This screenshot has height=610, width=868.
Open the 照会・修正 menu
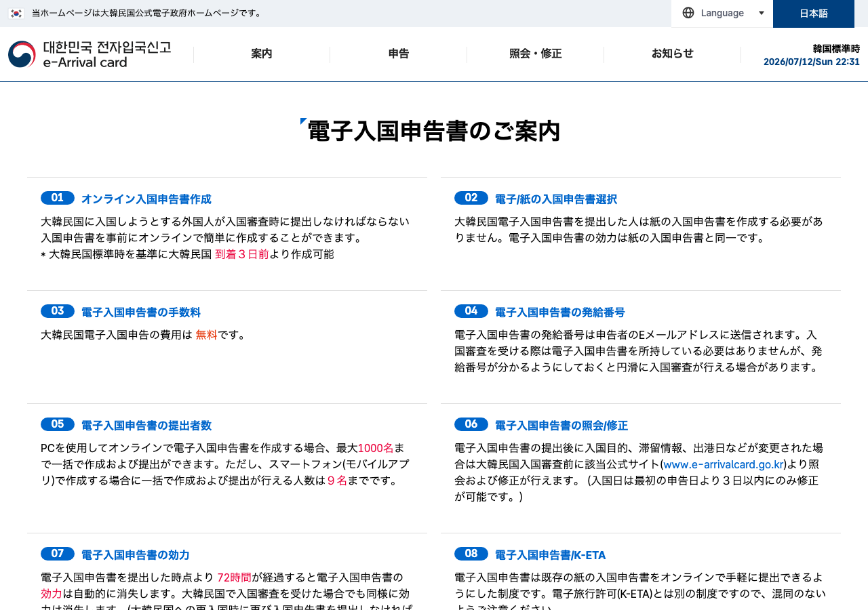[536, 54]
